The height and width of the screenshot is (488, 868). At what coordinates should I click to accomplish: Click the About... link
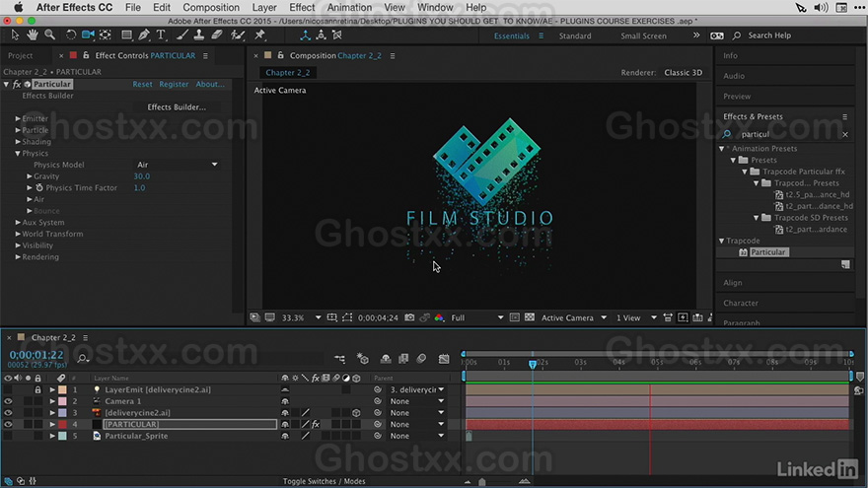[x=210, y=84]
